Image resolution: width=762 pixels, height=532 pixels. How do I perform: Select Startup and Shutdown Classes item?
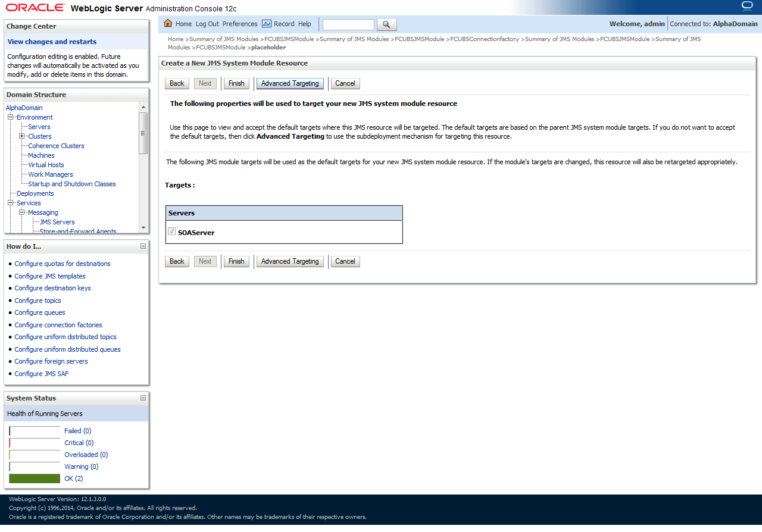coord(72,184)
